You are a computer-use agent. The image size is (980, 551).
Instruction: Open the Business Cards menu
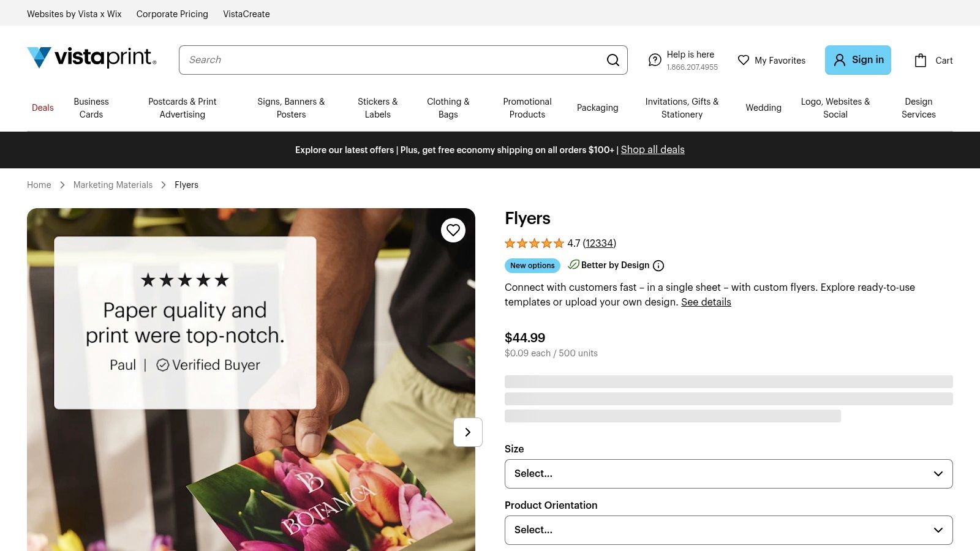click(91, 108)
